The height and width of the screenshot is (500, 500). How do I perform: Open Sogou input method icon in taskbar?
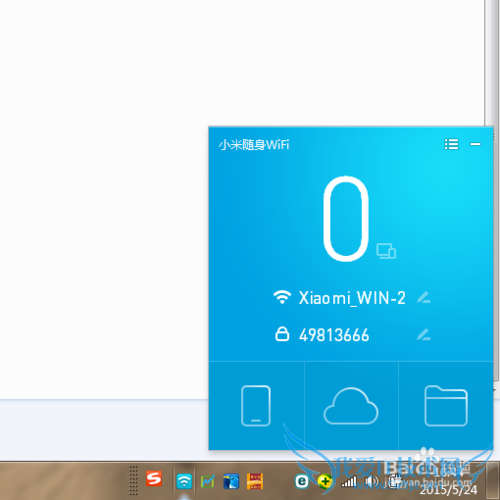[x=154, y=479]
